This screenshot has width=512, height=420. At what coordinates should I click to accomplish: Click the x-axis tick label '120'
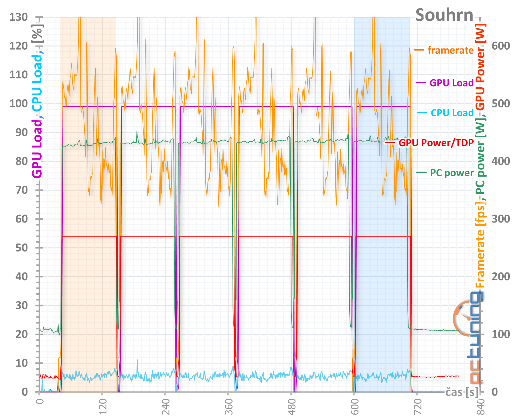(x=103, y=407)
